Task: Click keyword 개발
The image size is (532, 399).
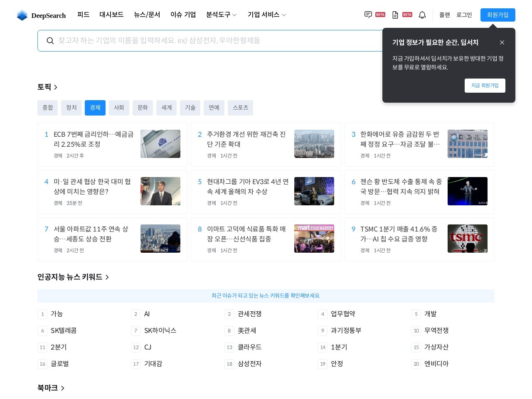Action: coord(431,314)
